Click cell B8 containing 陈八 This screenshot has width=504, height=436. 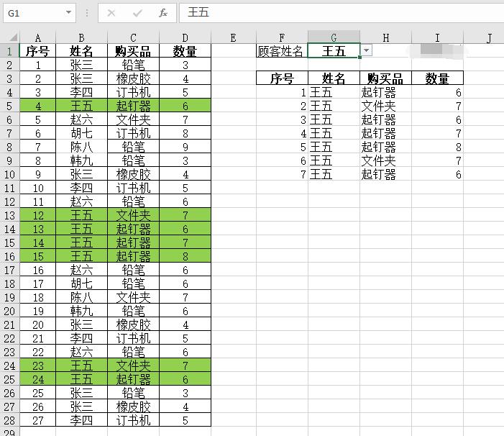(x=82, y=147)
